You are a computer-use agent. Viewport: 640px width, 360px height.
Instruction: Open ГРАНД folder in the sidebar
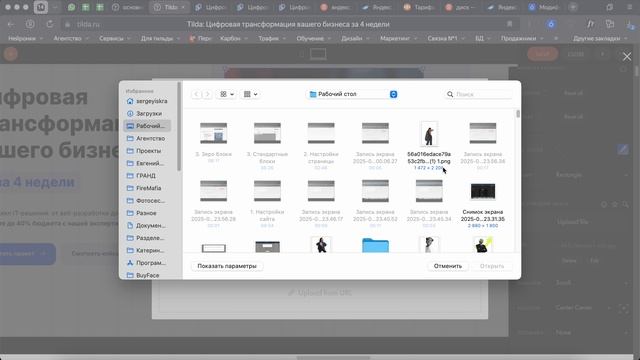pos(147,176)
